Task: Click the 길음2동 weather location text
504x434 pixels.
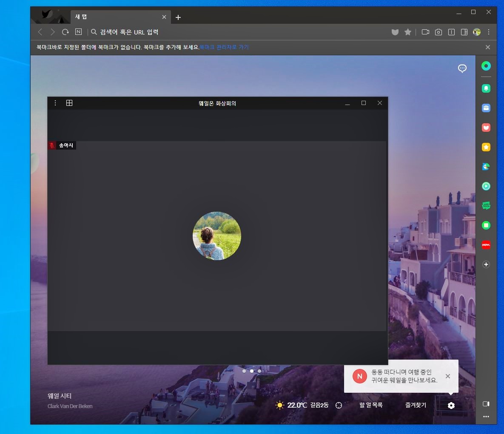Action: point(319,405)
